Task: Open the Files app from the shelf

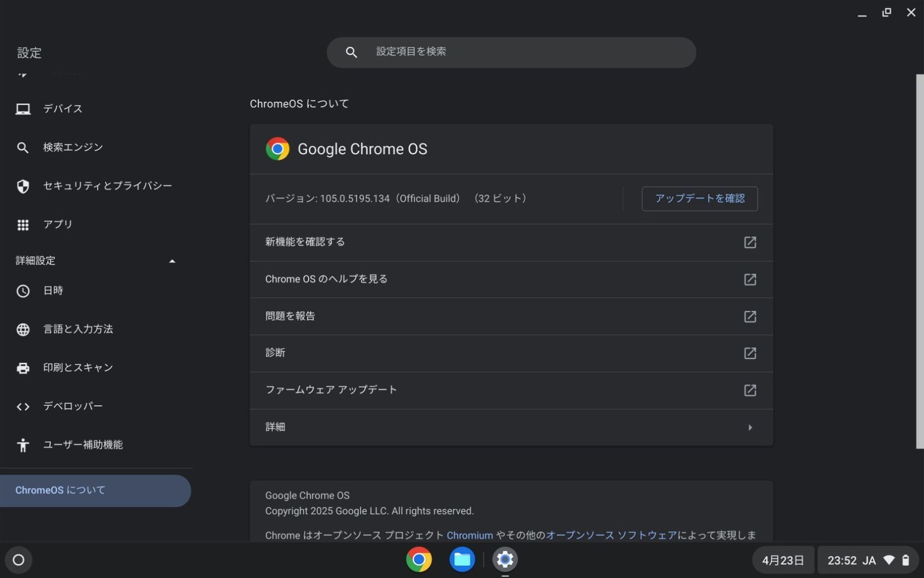Action: coord(462,559)
